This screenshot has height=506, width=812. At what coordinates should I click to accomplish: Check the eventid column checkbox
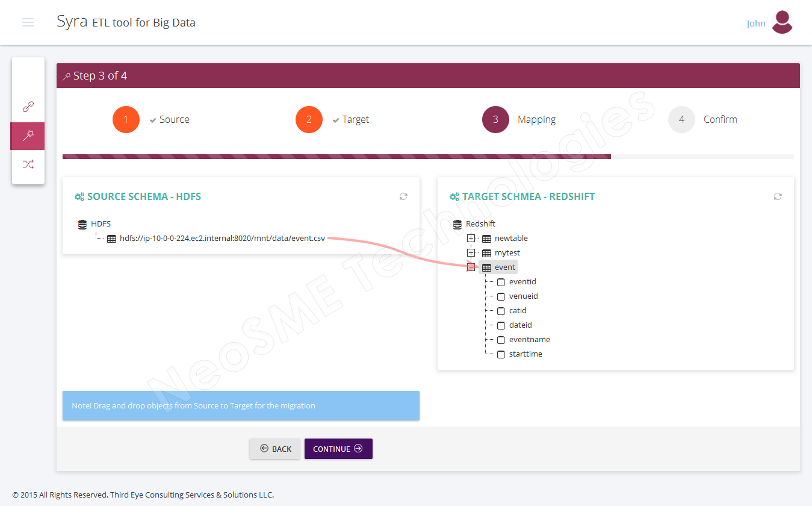click(x=501, y=282)
